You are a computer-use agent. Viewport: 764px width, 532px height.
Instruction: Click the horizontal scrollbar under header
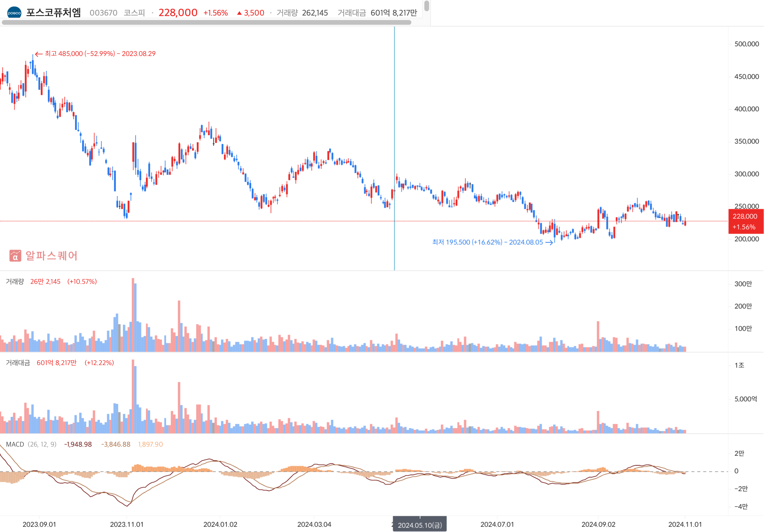pyautogui.click(x=207, y=23)
